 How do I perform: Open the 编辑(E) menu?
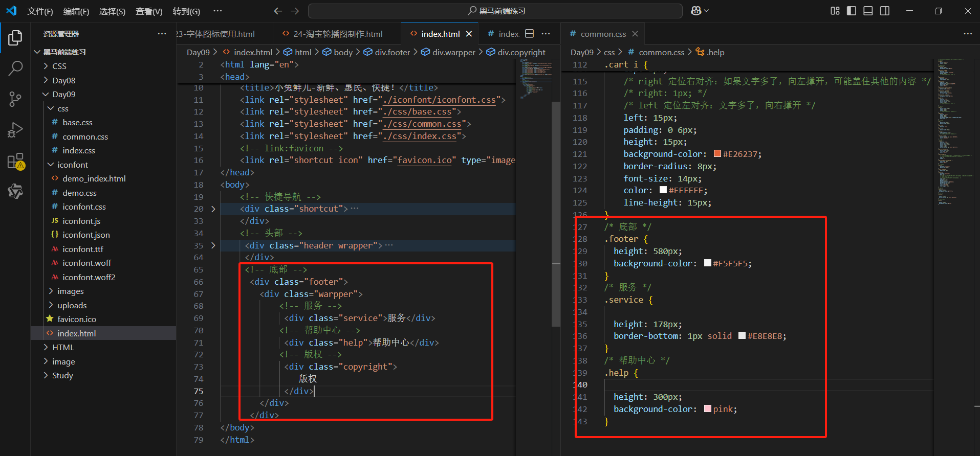76,11
